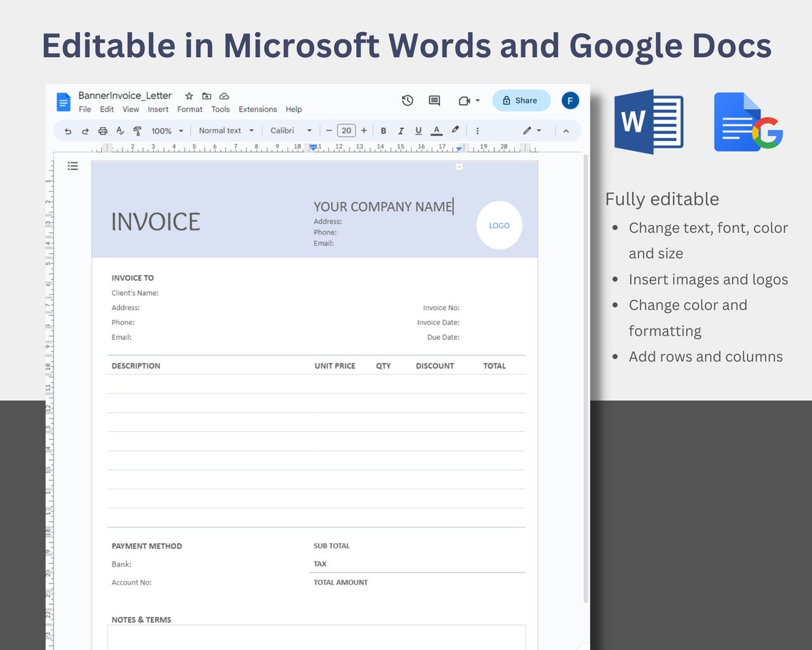
Task: Show the document outline icon
Action: click(73, 165)
